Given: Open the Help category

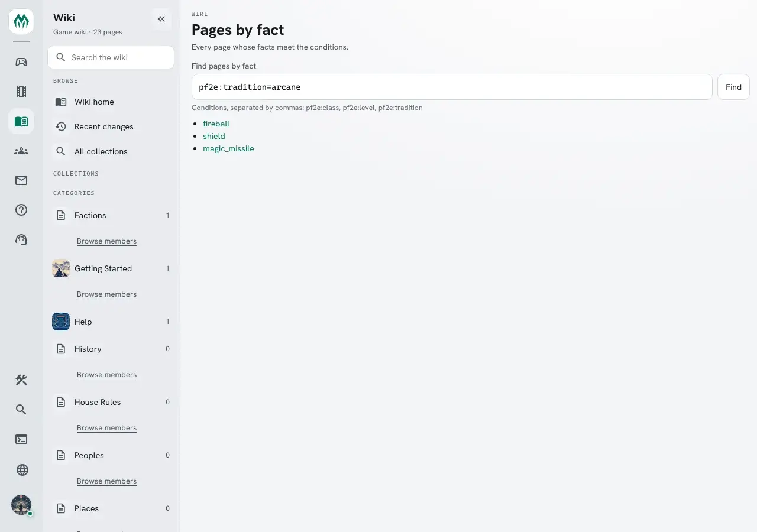Looking at the screenshot, I should pos(111,322).
